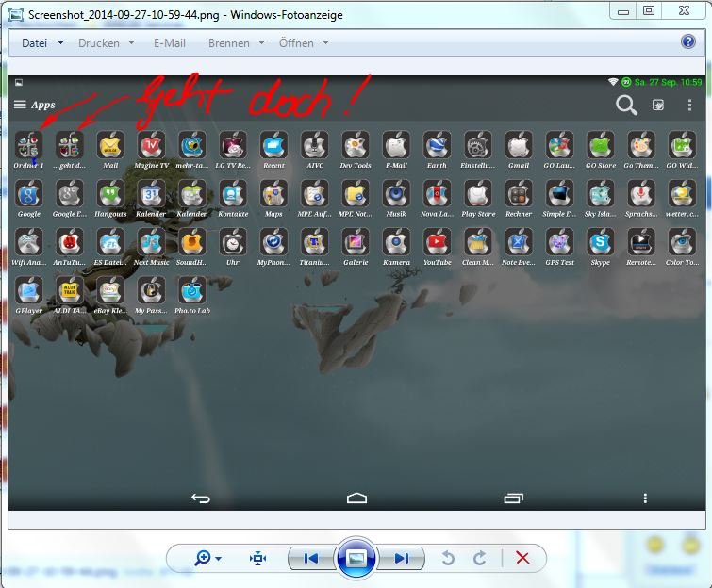Open the Apps drawer hamburger menu
This screenshot has height=588, width=712.
tap(20, 105)
